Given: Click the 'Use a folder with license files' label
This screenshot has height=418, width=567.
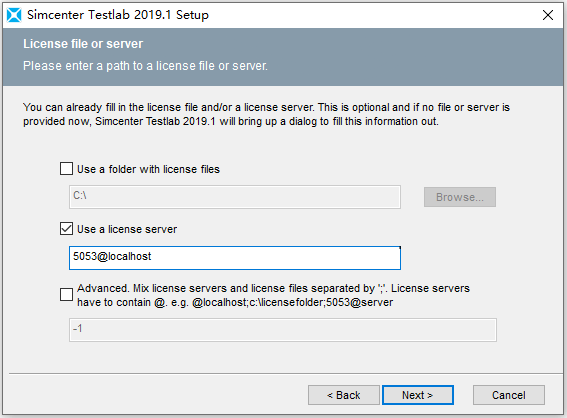Looking at the screenshot, I should [x=148, y=169].
